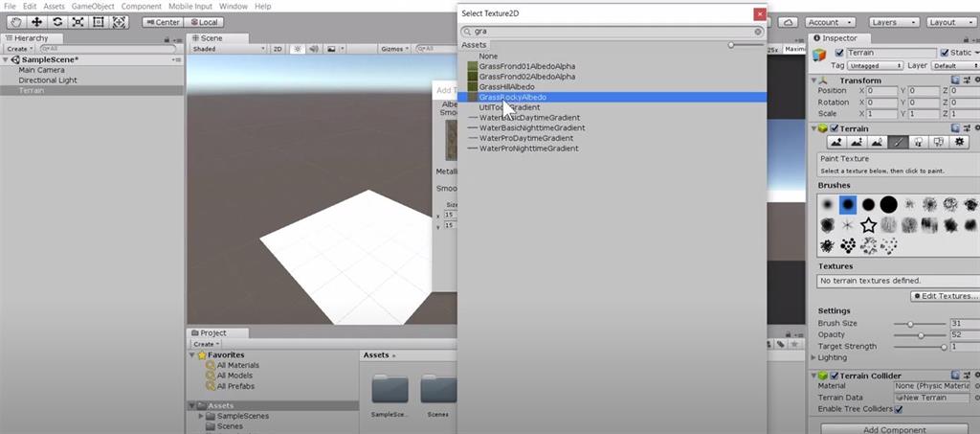Select the Scale tool
Screen dimensions: 980x434
click(78, 22)
